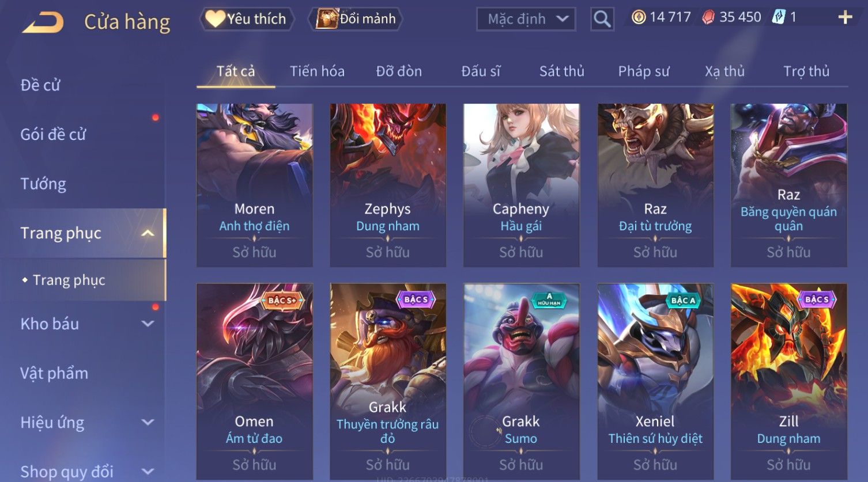Open the search magnifier icon

pyautogui.click(x=602, y=19)
